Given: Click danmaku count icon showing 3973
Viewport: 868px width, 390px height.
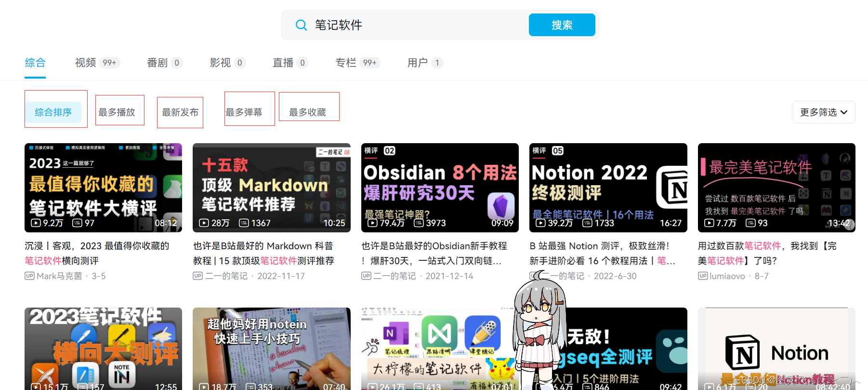Looking at the screenshot, I should click(419, 223).
